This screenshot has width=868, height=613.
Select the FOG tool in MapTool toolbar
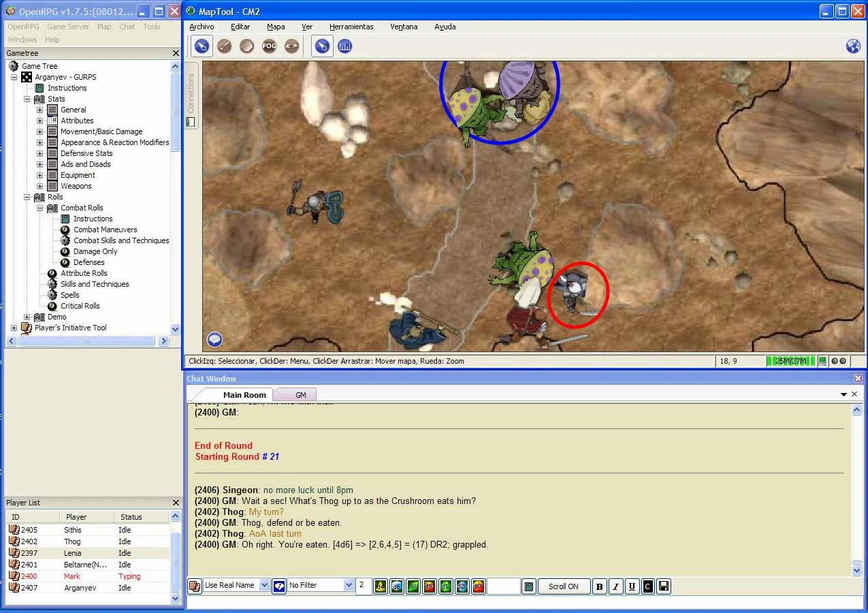tap(270, 46)
